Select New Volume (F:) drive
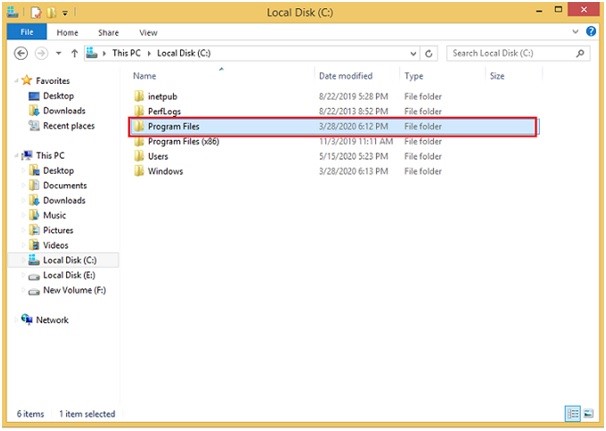 [73, 290]
